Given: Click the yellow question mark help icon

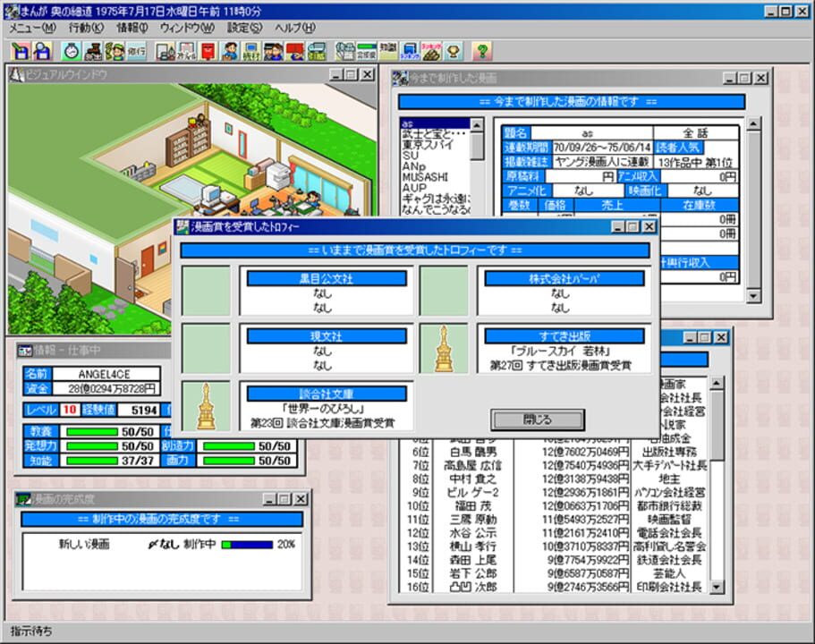Looking at the screenshot, I should tap(481, 50).
